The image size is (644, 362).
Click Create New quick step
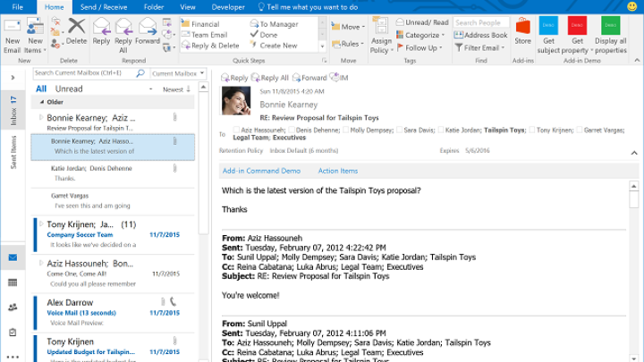click(x=274, y=46)
